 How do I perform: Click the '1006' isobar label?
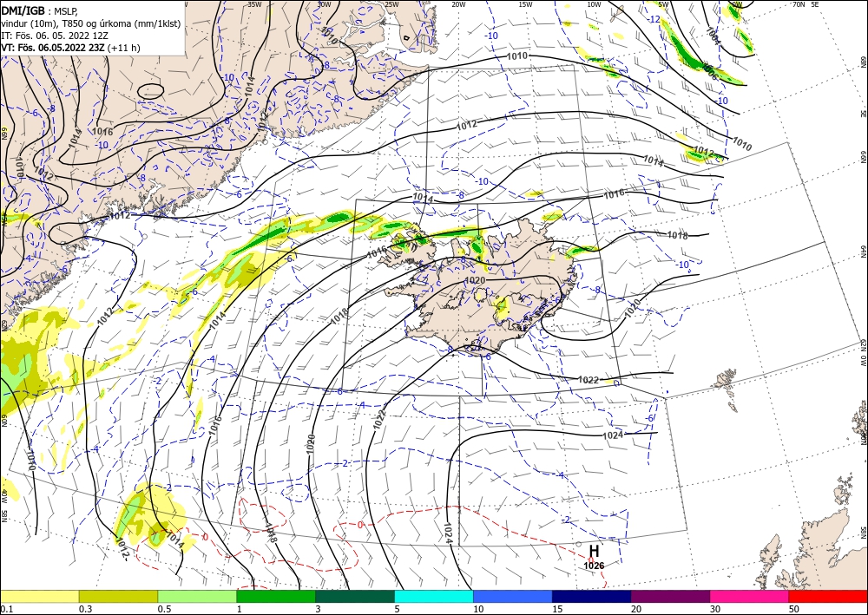[x=710, y=72]
